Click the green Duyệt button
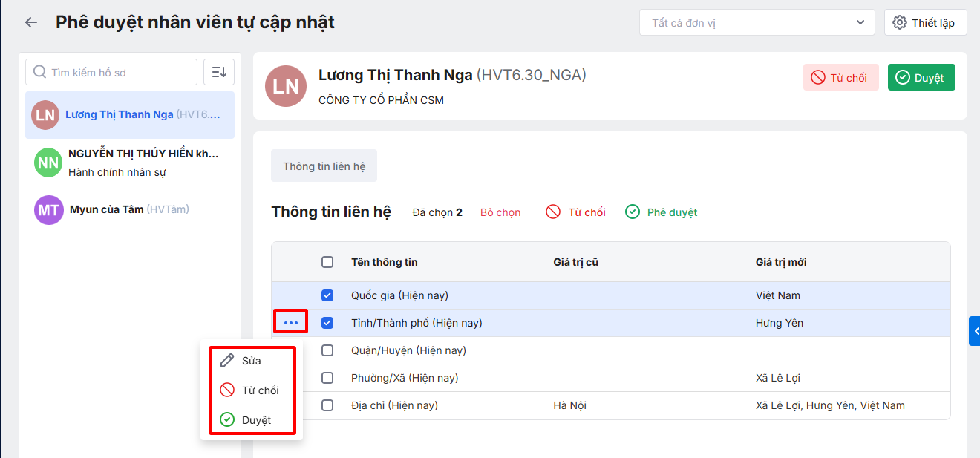The image size is (980, 458). (921, 78)
